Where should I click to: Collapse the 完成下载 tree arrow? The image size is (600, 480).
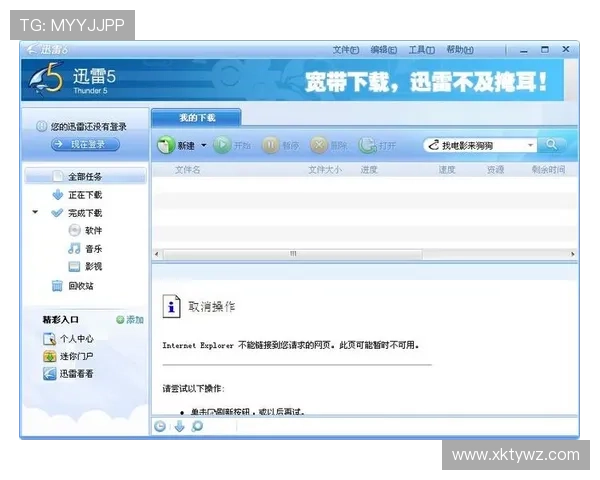tap(35, 212)
